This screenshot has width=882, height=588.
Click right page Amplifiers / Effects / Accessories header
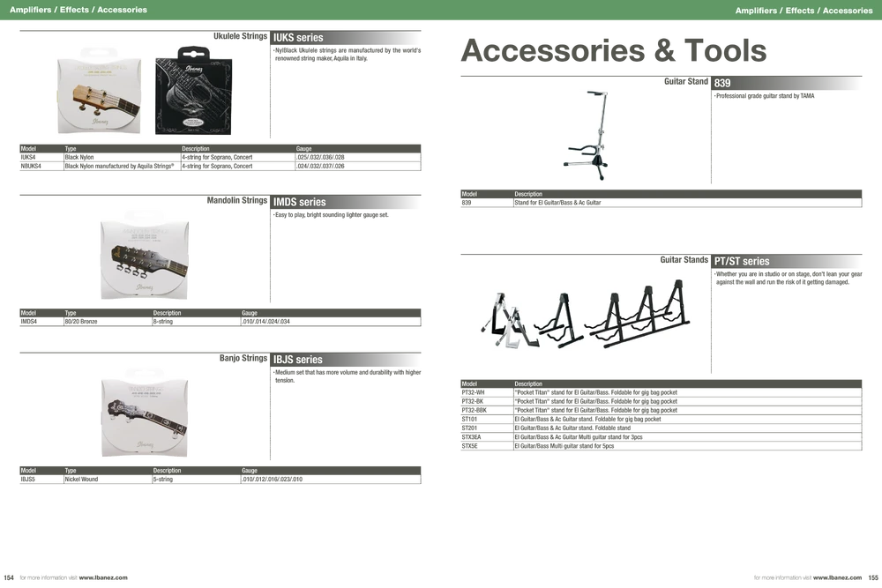coord(804,10)
